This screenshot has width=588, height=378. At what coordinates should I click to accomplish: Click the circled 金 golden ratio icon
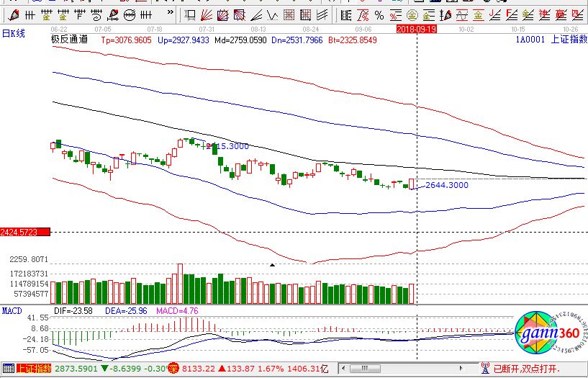412,15
